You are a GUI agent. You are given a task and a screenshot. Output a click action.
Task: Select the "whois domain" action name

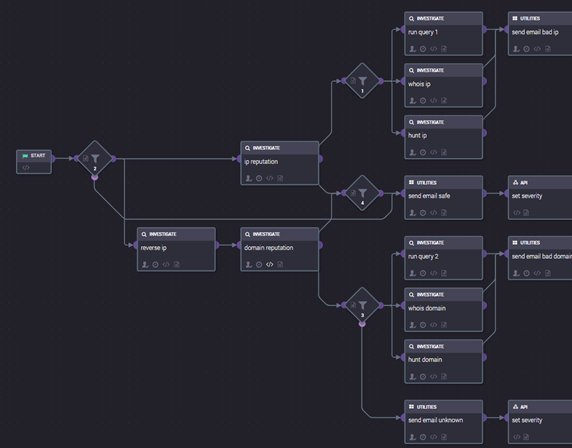point(427,308)
